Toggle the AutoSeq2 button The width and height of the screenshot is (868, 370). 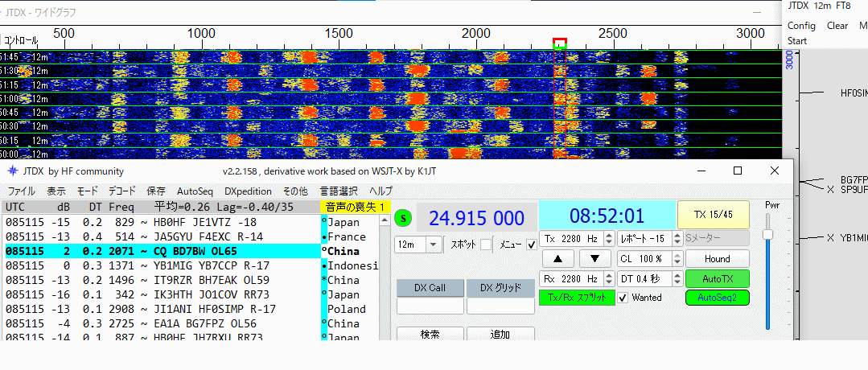click(x=718, y=298)
